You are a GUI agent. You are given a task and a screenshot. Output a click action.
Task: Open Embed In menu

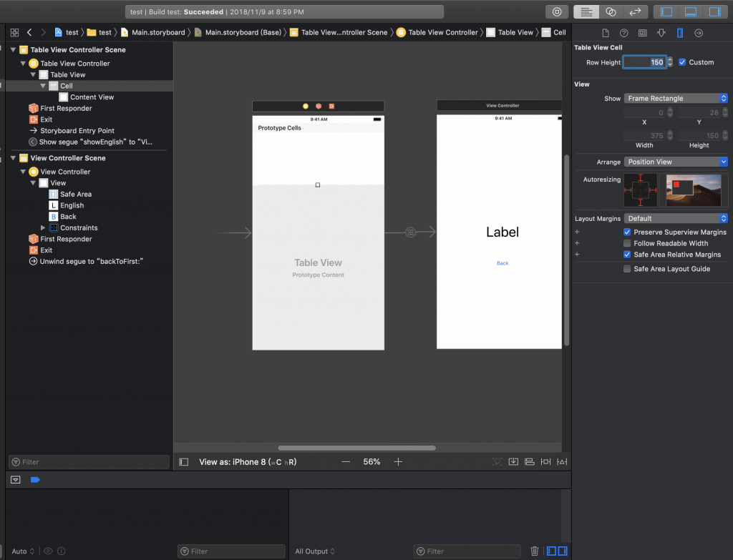[x=513, y=462]
